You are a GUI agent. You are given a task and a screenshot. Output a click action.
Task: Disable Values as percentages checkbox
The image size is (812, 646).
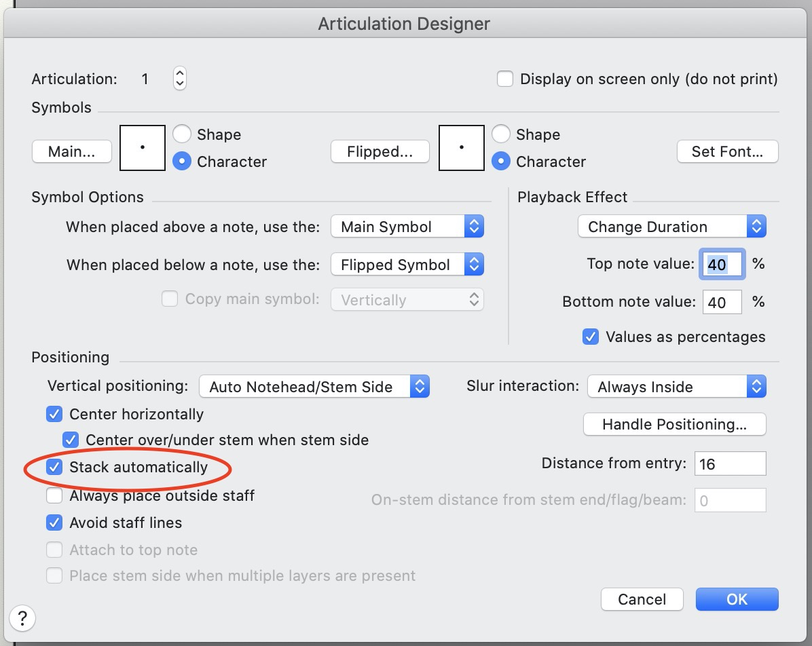[x=591, y=337]
